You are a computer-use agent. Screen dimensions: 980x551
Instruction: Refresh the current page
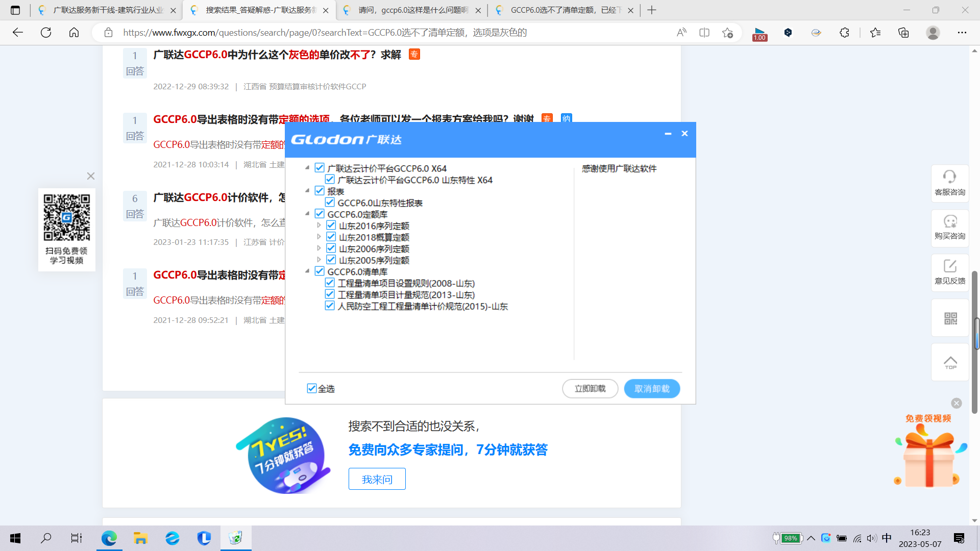[46, 33]
